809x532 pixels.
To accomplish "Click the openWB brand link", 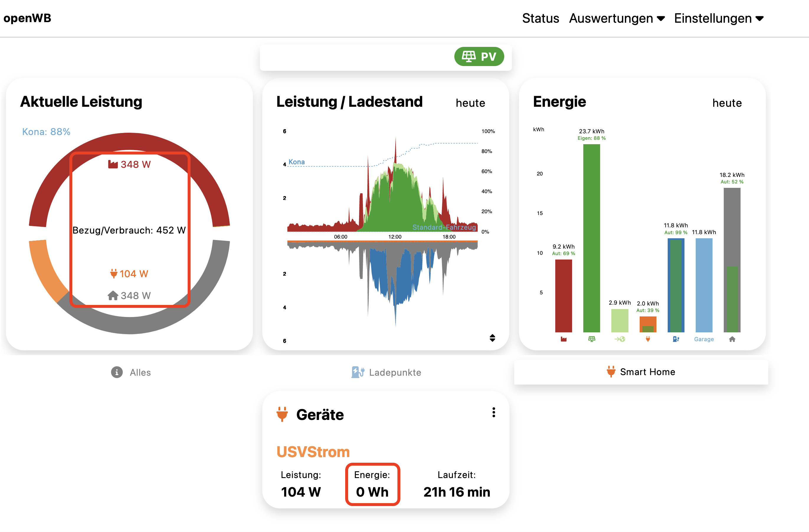I will tap(27, 18).
